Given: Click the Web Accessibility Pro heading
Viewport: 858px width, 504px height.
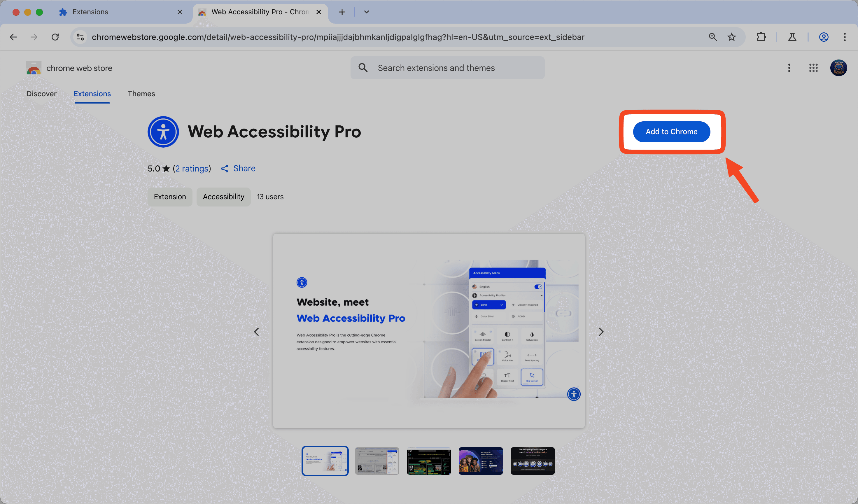Looking at the screenshot, I should point(274,132).
